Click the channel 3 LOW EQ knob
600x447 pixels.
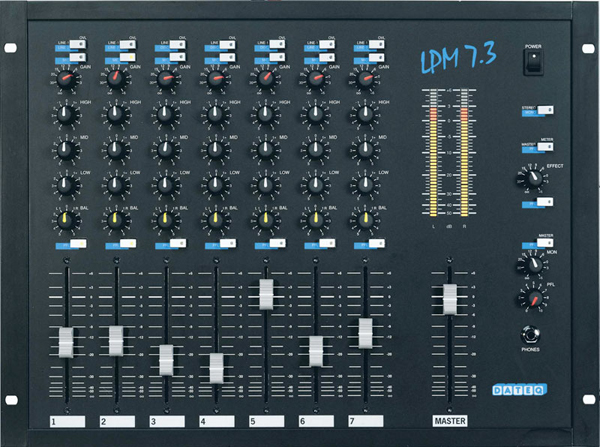166,185
